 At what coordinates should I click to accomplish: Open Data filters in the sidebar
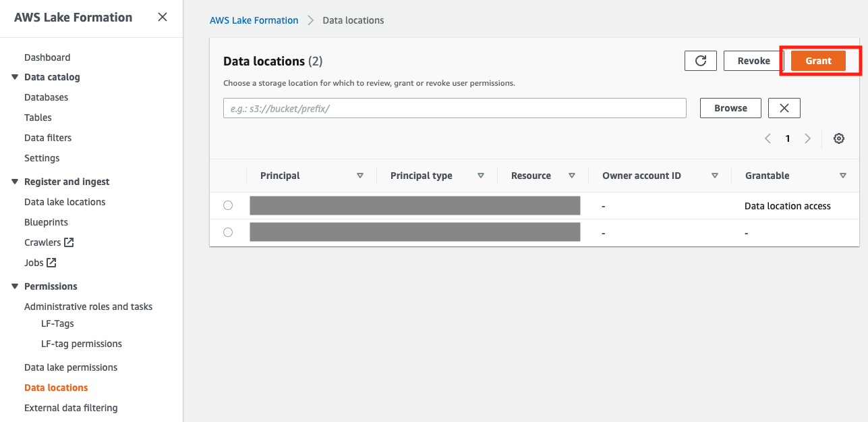point(48,138)
